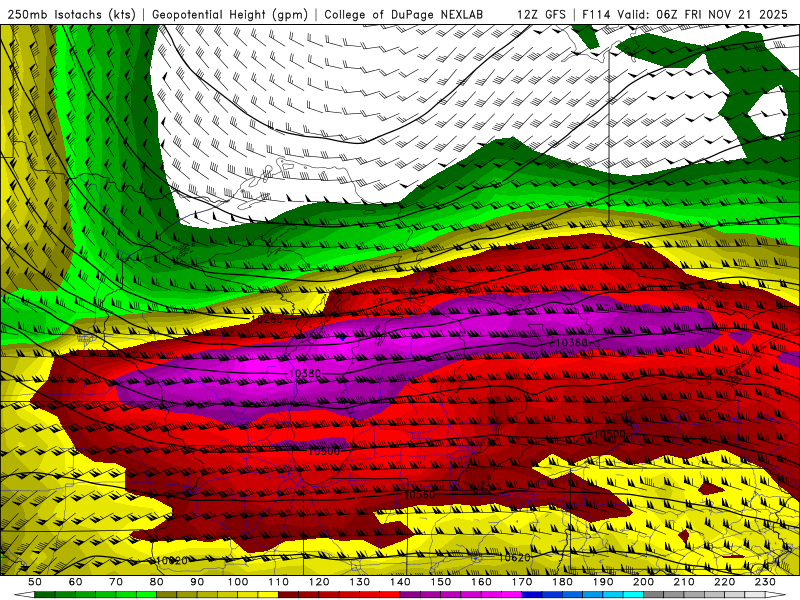Viewport: 800px width, 600px height.
Task: Click the 50 knot color scale label
Action: (x=35, y=582)
